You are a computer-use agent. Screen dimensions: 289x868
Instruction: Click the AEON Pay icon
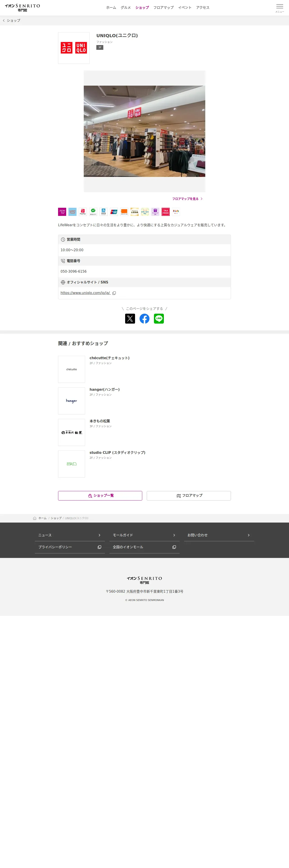pos(62,212)
